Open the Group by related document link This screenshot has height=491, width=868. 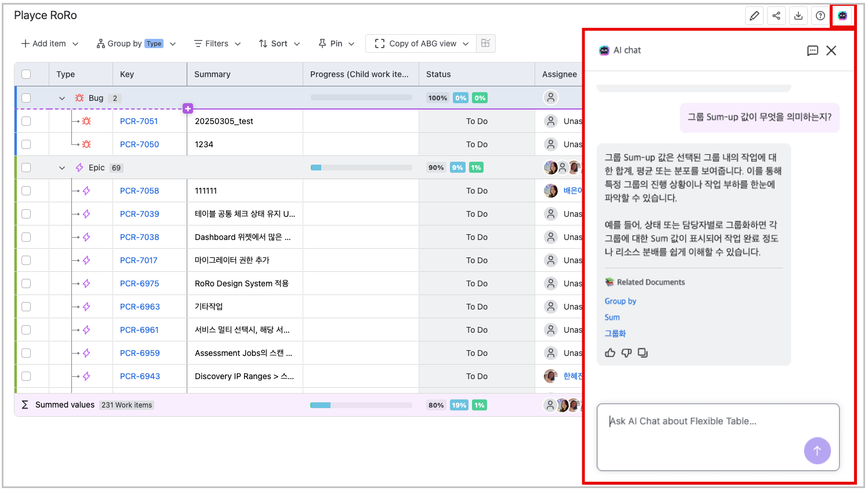click(x=620, y=301)
